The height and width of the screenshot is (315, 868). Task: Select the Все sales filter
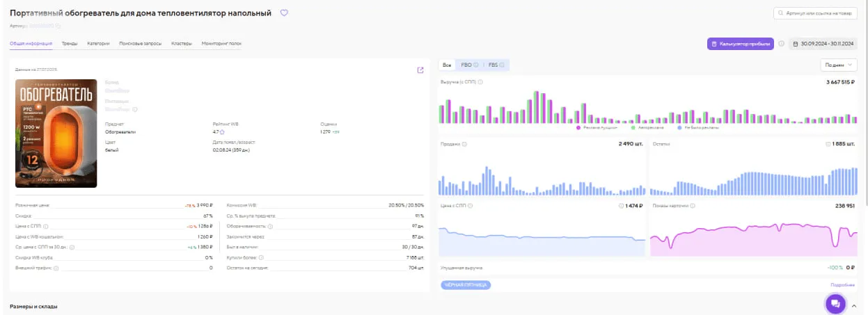(x=447, y=65)
